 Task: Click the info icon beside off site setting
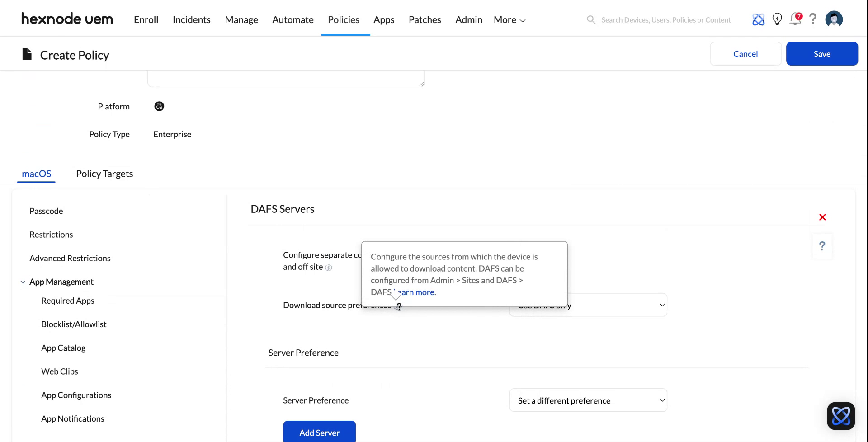(x=329, y=268)
